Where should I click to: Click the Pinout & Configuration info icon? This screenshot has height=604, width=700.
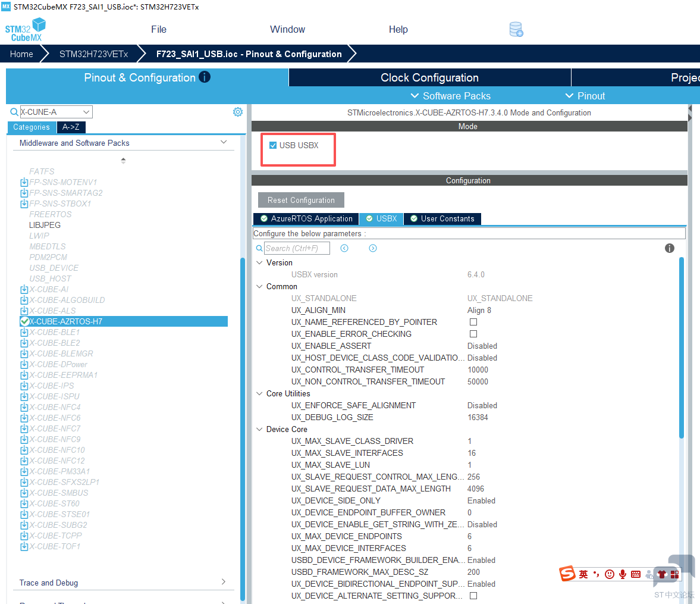pyautogui.click(x=205, y=77)
